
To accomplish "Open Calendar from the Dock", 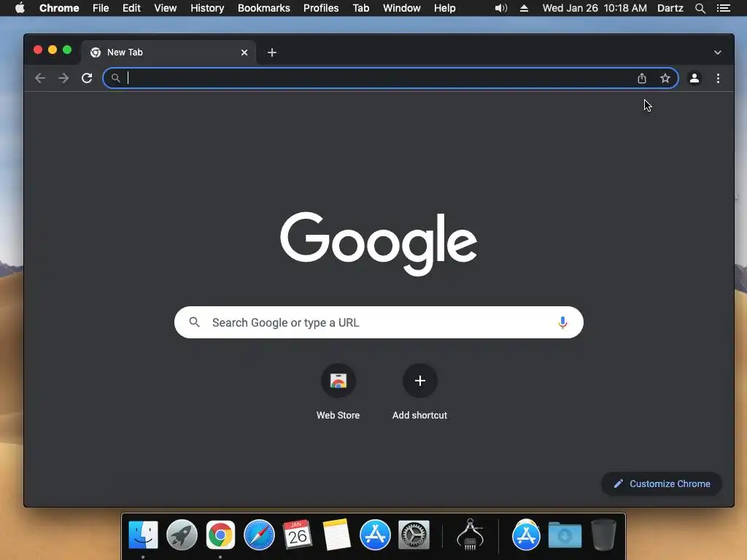I will [298, 534].
